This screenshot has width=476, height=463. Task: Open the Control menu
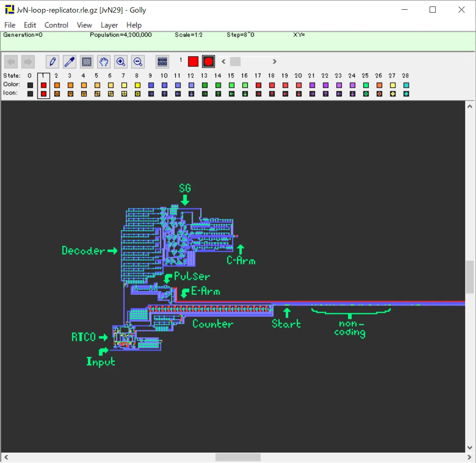click(x=56, y=25)
